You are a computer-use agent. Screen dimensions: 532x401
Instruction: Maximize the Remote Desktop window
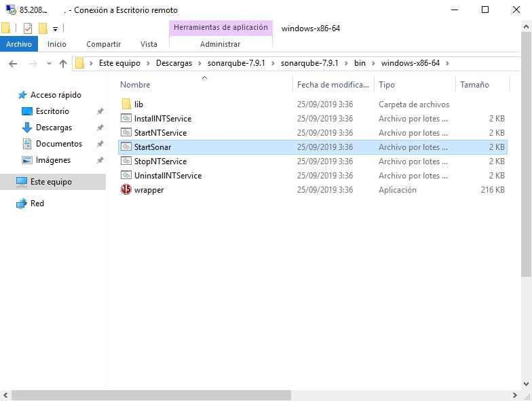485,9
